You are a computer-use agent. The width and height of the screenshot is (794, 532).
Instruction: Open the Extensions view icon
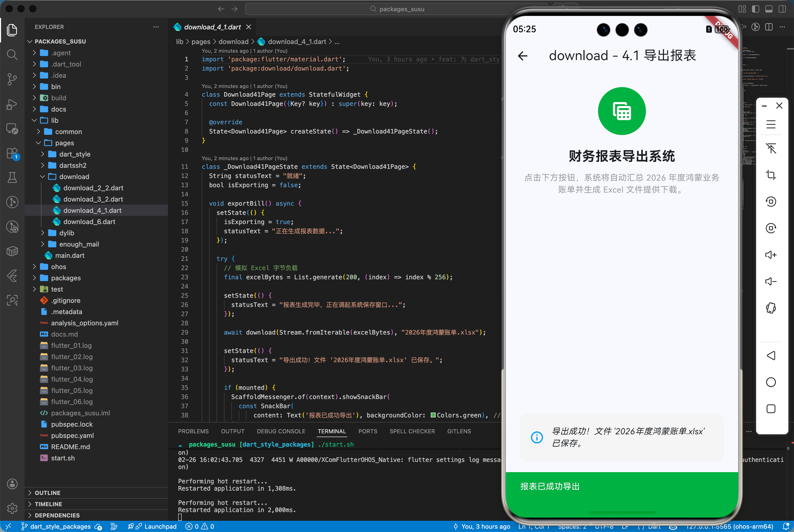pos(12,153)
